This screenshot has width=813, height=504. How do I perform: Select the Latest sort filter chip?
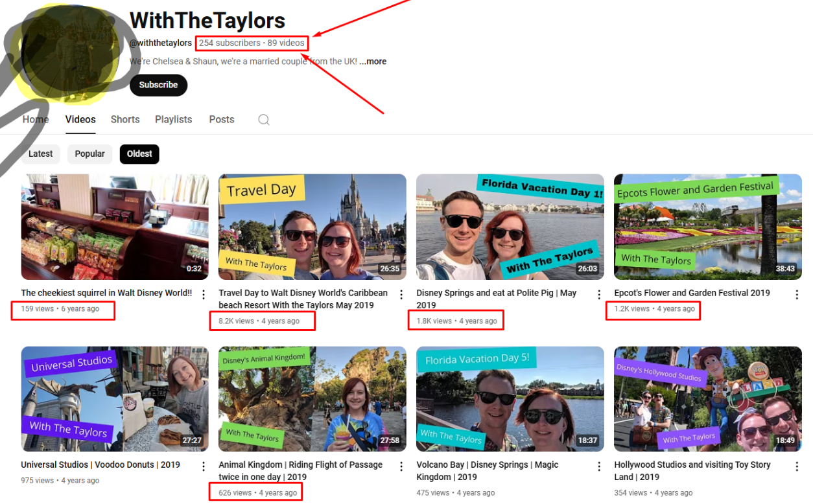tap(40, 154)
